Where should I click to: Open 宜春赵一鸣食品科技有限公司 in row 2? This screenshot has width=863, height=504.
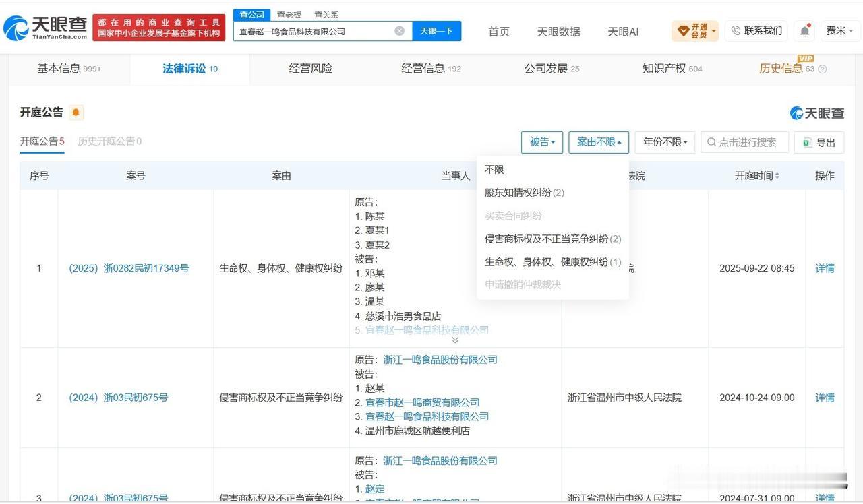click(x=427, y=416)
